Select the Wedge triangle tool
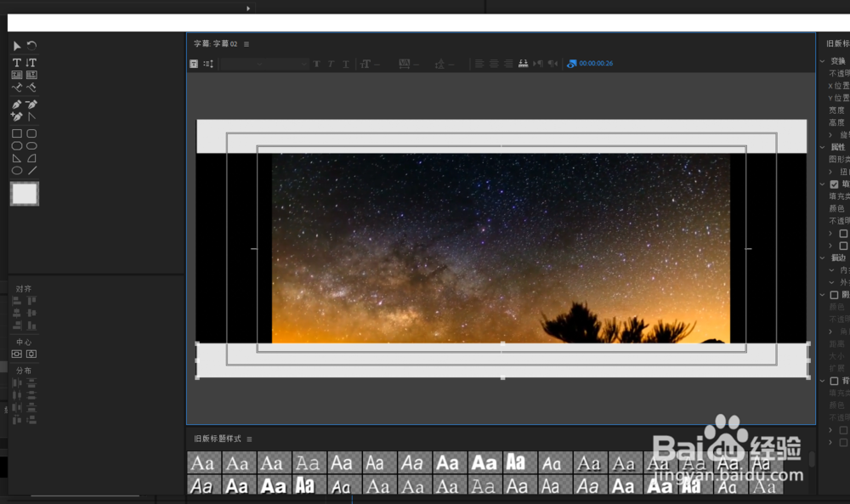Viewport: 850px width, 504px height. tap(17, 158)
